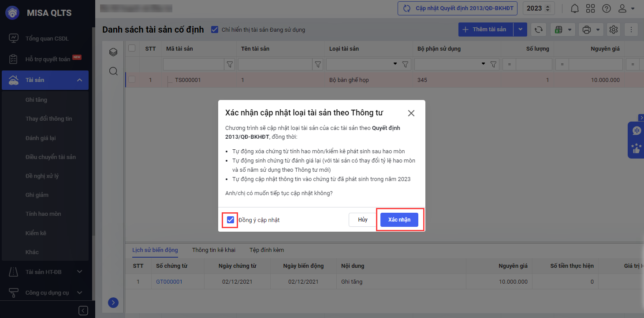
Task: Open the Đề nghị xử lý menu item
Action: tap(42, 176)
